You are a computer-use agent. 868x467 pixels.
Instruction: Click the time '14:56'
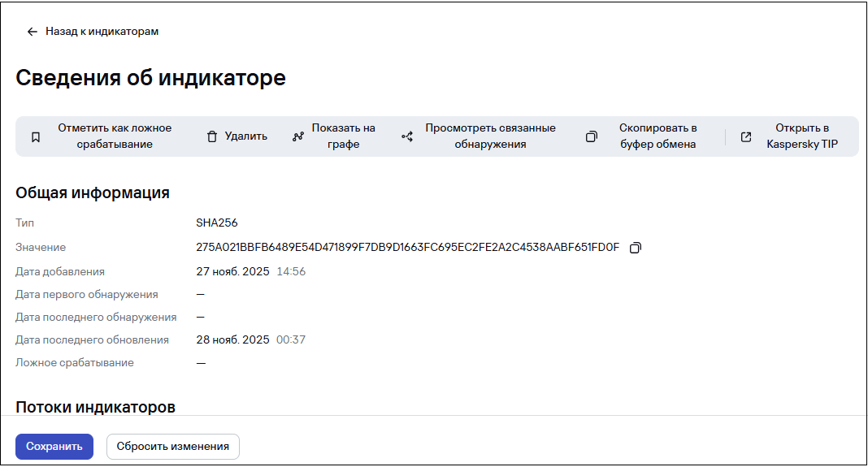point(291,272)
